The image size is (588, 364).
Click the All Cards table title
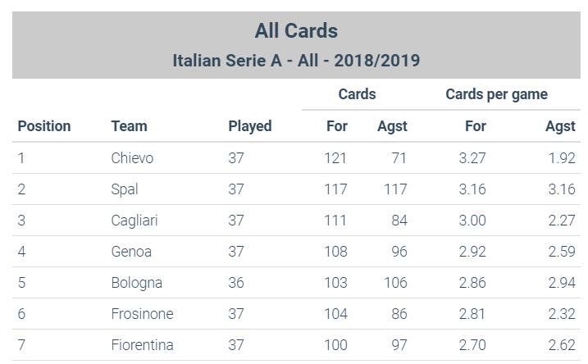pos(296,31)
